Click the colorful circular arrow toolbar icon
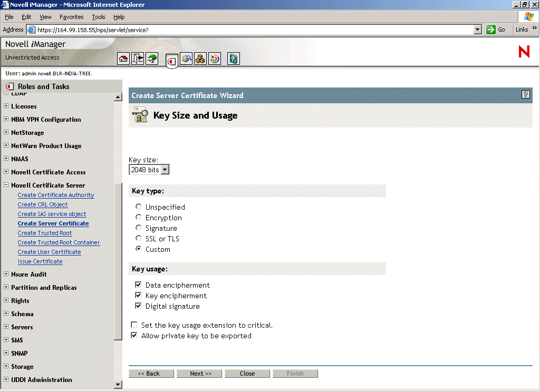The height and width of the screenshot is (392, 540). click(215, 59)
